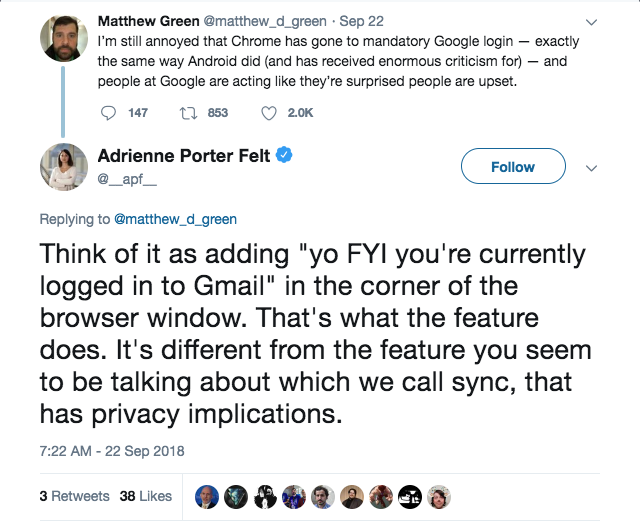This screenshot has height=521, width=640.
Task: Like Matthew Green's tweet using the heart
Action: [268, 113]
